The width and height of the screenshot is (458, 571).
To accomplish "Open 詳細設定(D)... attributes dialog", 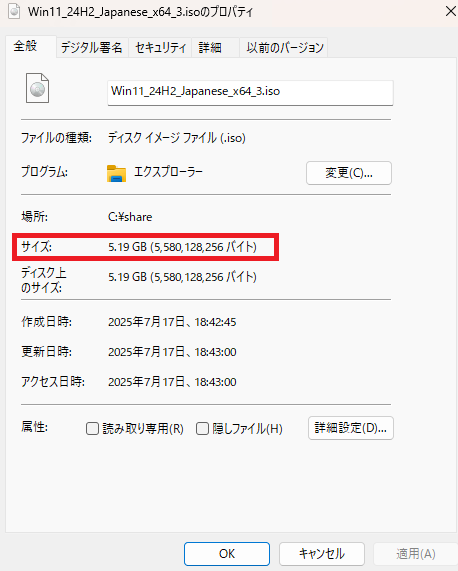I will [x=351, y=428].
